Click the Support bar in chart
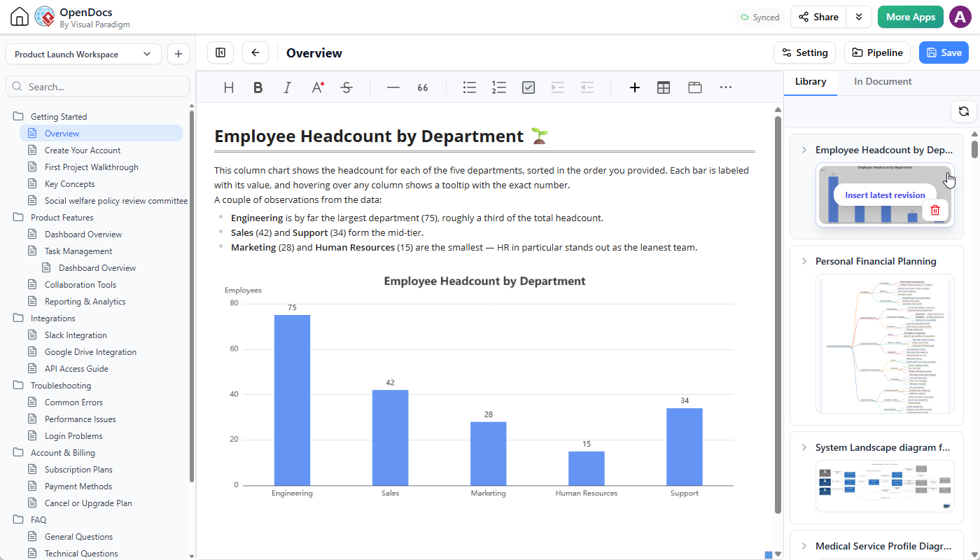Viewport: 980px width, 560px height. 685,447
